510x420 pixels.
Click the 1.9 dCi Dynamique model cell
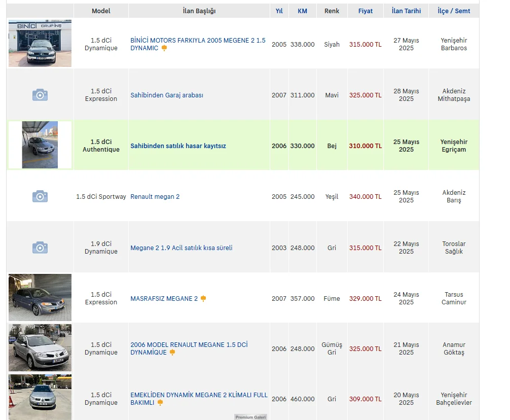(101, 248)
